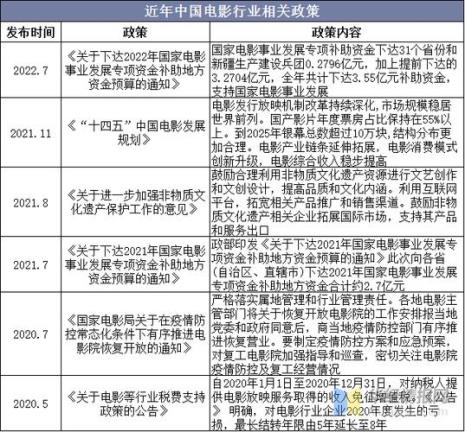Screen dimensions: 465x432
Task: Select policy 关于进一步加强非物质文化遗产保护工作的意见
Action: pyautogui.click(x=135, y=202)
